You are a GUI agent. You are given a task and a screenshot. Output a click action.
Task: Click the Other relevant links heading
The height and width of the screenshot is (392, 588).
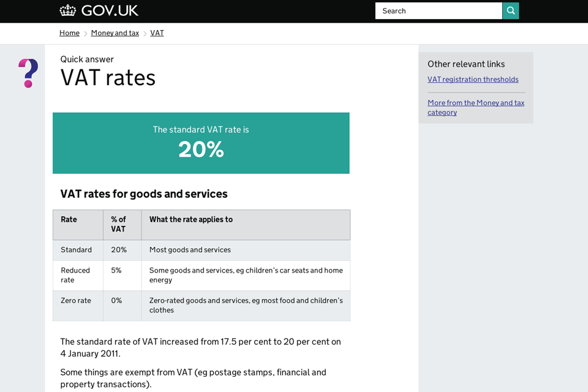coord(466,64)
